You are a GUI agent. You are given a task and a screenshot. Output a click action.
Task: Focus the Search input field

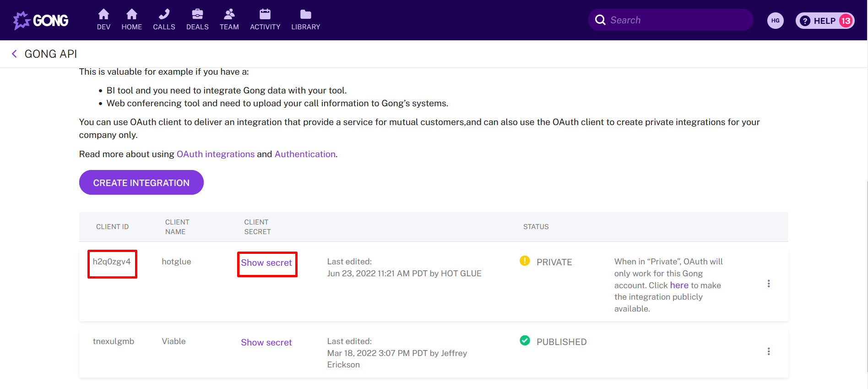(670, 20)
